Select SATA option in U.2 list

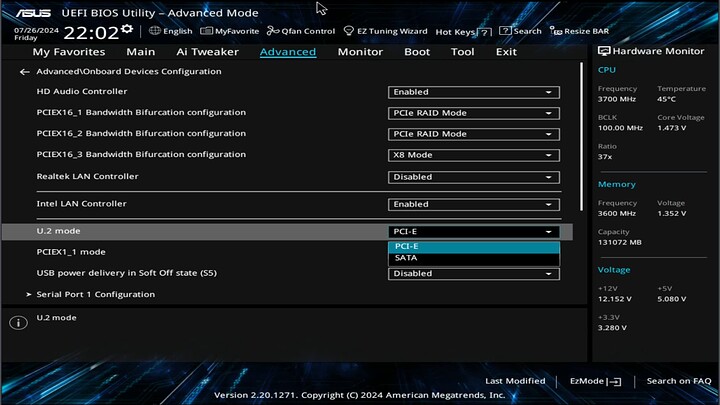coord(473,258)
